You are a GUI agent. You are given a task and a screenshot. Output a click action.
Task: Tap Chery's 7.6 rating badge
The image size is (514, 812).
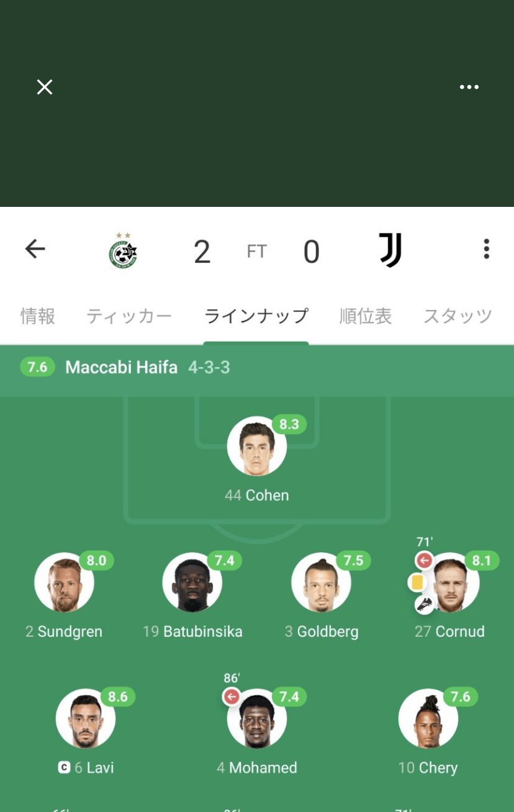pyautogui.click(x=461, y=697)
